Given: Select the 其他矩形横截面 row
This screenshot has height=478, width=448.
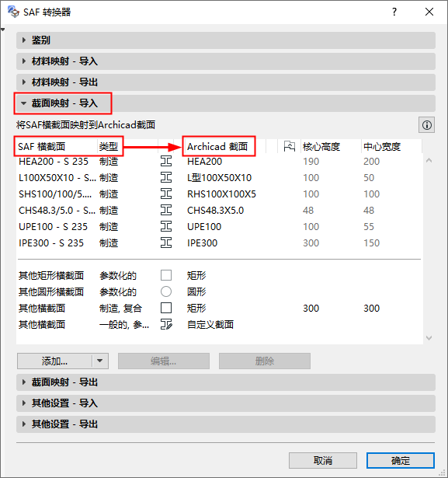Looking at the screenshot, I should point(219,275).
